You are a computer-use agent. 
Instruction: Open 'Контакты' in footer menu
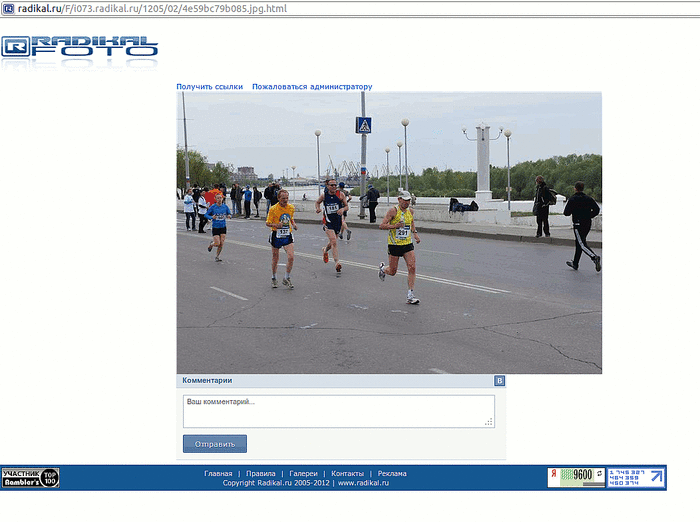pyautogui.click(x=347, y=473)
